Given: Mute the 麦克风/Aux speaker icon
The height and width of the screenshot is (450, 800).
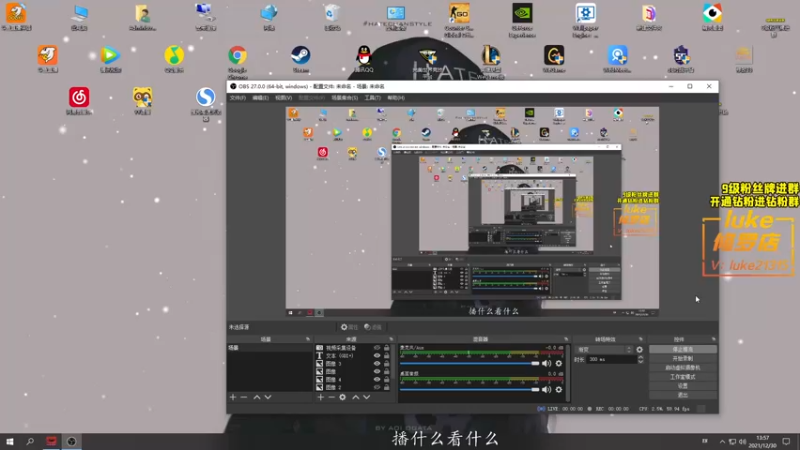Looking at the screenshot, I should pos(546,363).
